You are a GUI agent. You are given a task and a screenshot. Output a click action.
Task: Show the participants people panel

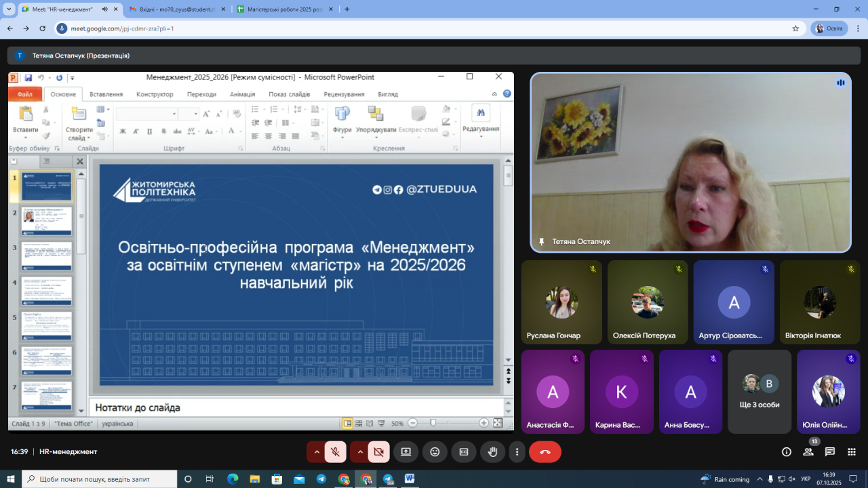click(808, 452)
